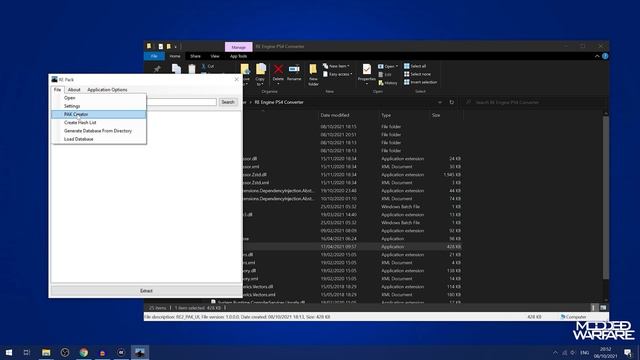Image resolution: width=640 pixels, height=360 pixels.
Task: Click the OBS icon on the taskbar
Action: point(64,352)
